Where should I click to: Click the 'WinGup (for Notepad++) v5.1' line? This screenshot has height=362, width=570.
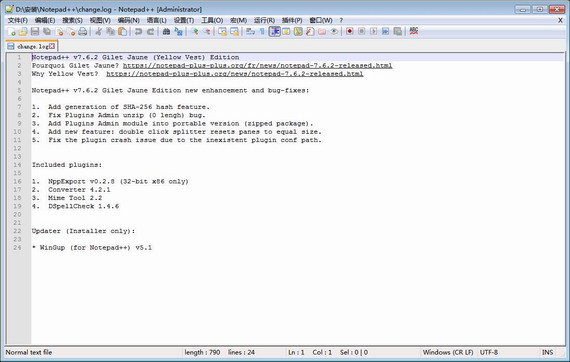point(96,248)
